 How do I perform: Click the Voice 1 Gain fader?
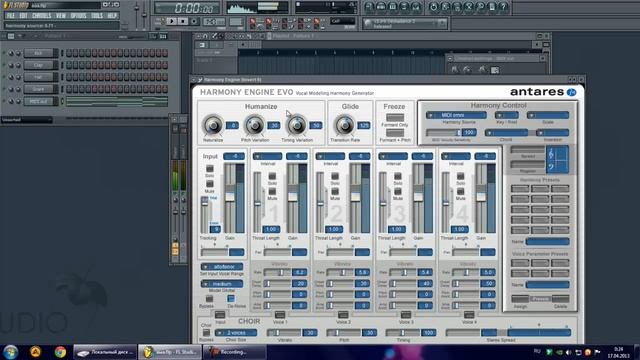[293, 198]
